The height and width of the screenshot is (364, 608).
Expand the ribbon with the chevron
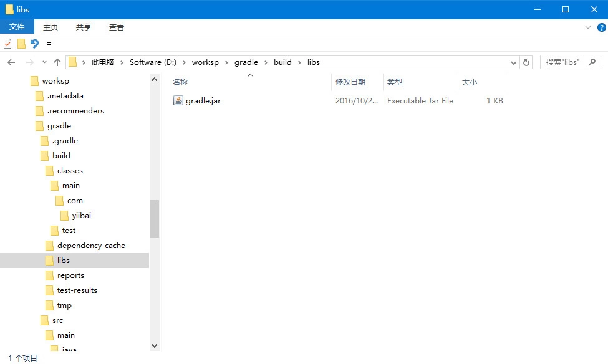587,27
